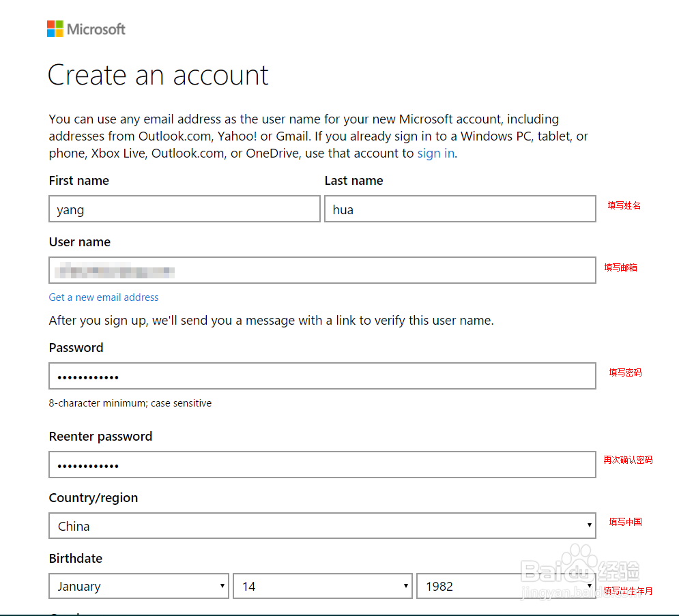Click the "Create an account" heading
Viewport: 679px width, 616px height.
coord(158,75)
